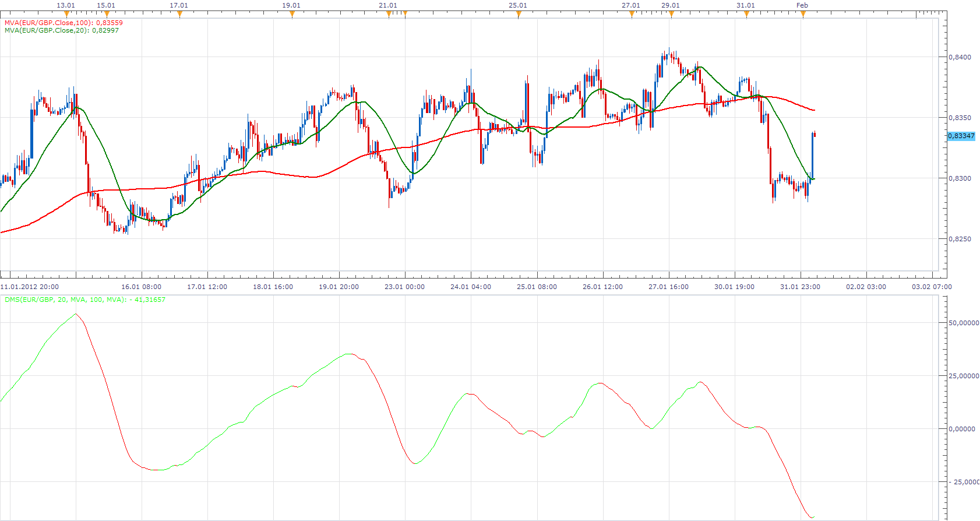Viewport: 980px width, 521px height.
Task: Click the orange marker under 13.01
Action: coord(66,15)
